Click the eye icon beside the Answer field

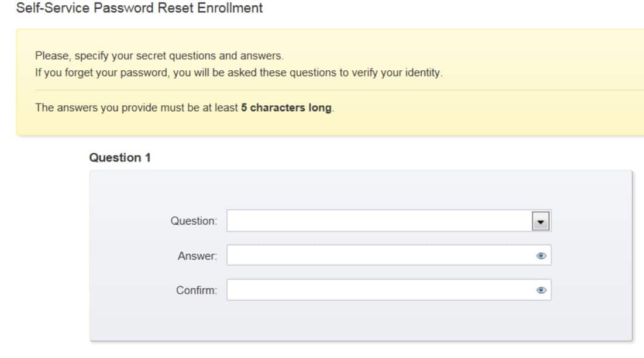point(542,255)
